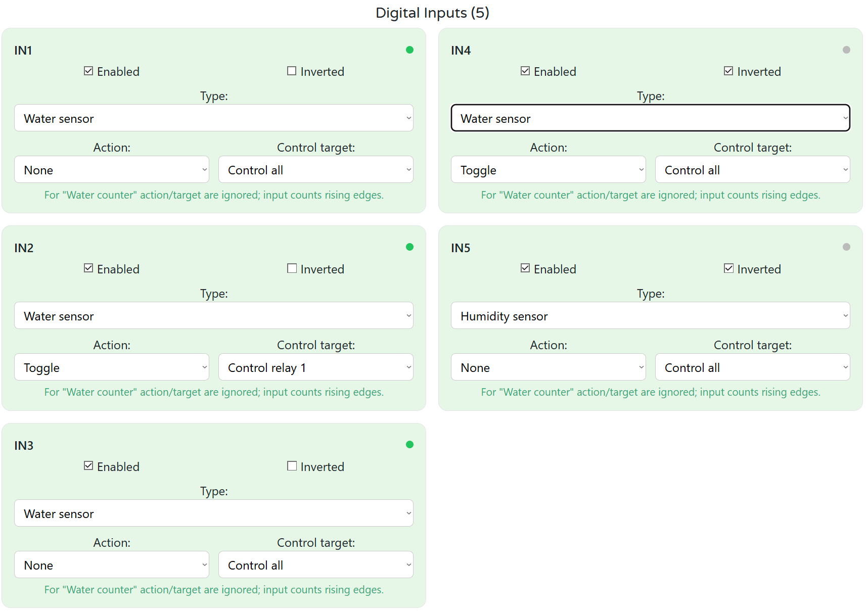868x612 pixels.
Task: Disable the Enabled checkbox for IN1
Action: 88,71
